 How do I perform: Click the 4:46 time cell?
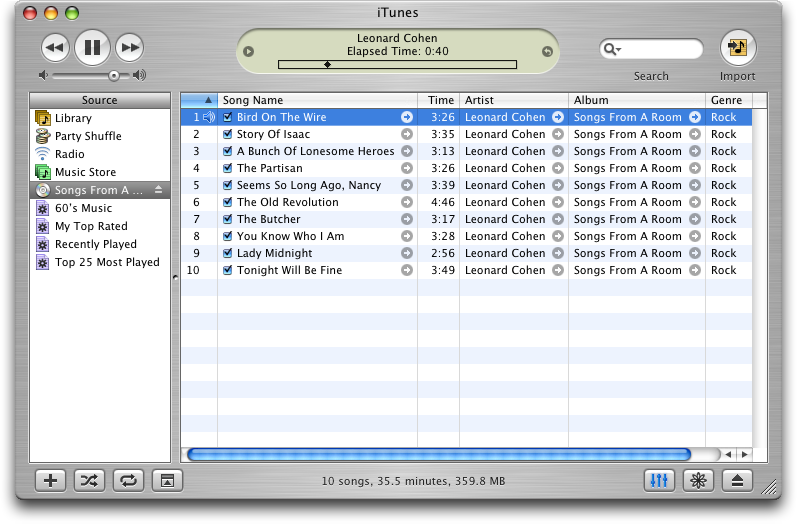(443, 202)
